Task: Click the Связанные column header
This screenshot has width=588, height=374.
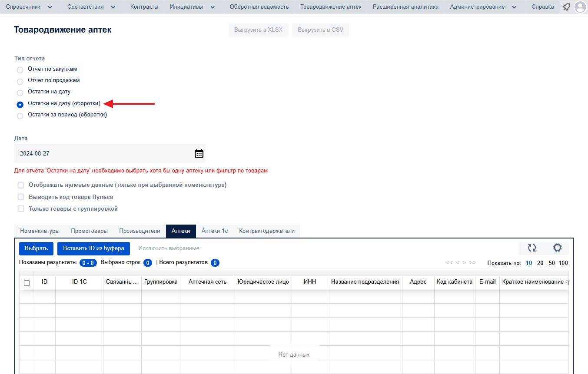Action: point(122,282)
